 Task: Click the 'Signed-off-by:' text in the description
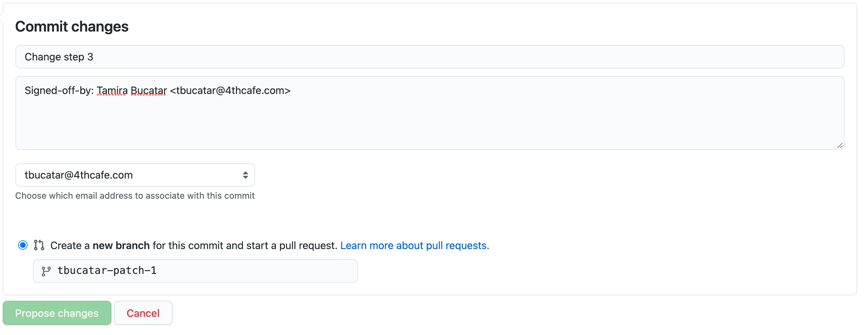point(59,91)
